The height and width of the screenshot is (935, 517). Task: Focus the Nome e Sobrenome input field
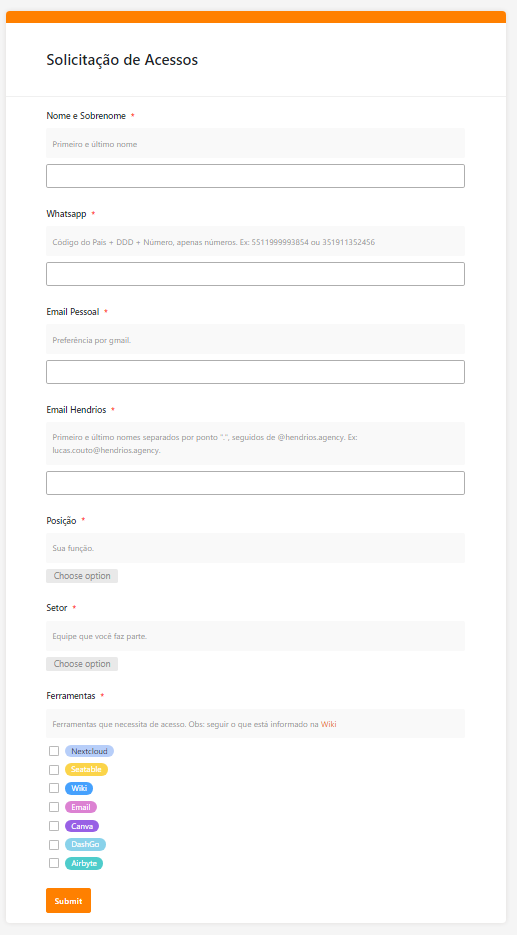click(255, 176)
